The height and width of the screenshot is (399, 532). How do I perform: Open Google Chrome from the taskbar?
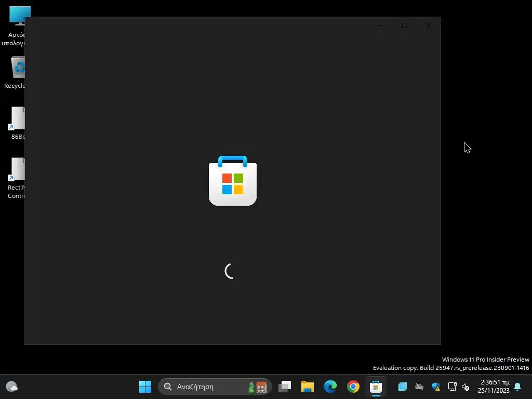coord(353,387)
